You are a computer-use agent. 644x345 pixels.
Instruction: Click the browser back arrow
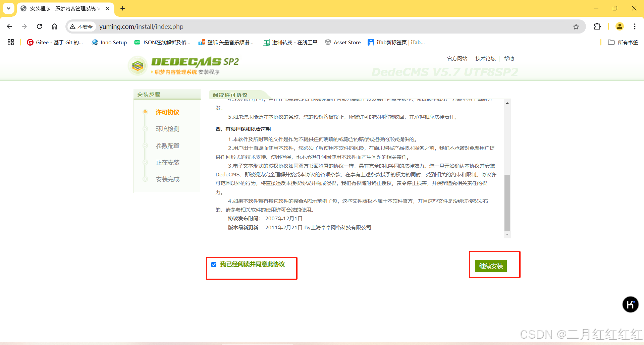pyautogui.click(x=9, y=26)
